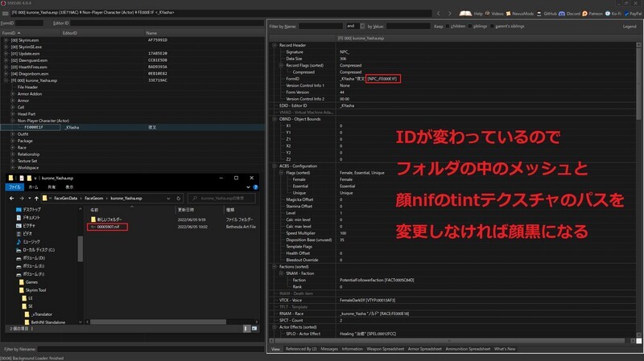Click FaceGeom in the Explorer breadcrumb
Viewport: 644px width, 361px height.
pos(93,198)
